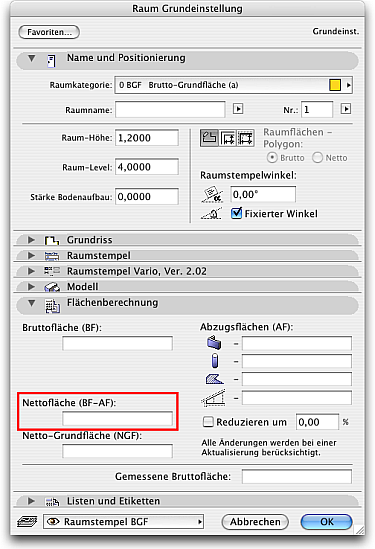Click the Grundriss panel icon

click(51, 241)
